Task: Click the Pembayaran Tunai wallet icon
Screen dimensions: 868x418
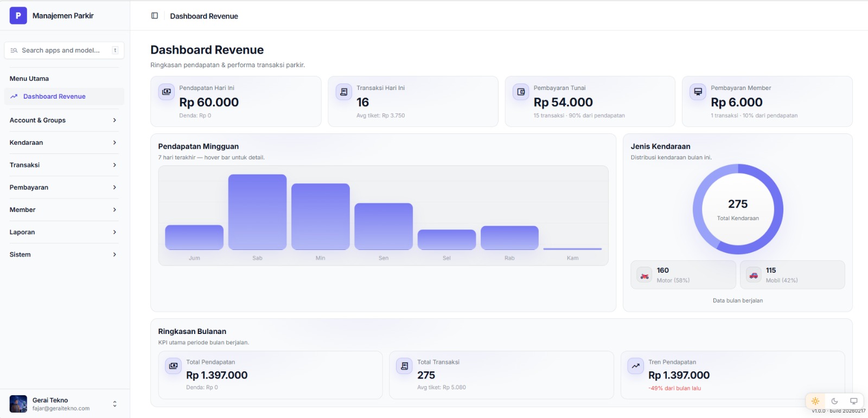Action: click(x=521, y=92)
